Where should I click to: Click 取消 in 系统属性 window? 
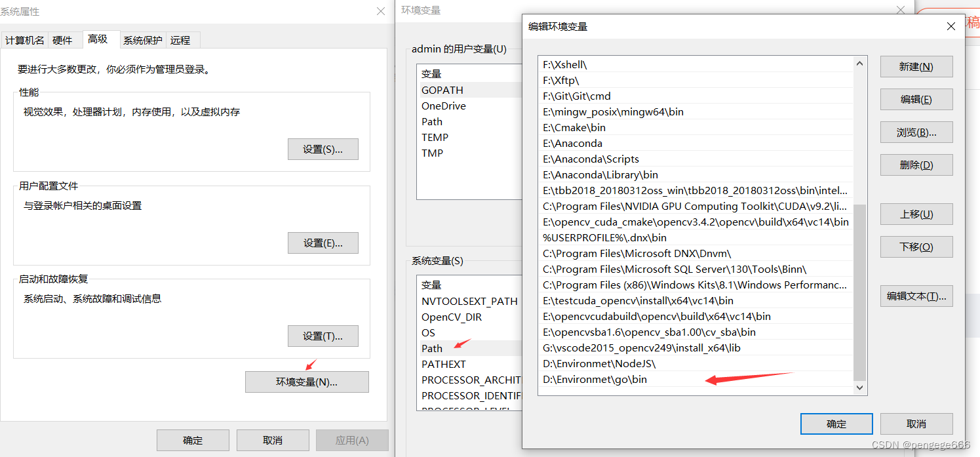pyautogui.click(x=273, y=440)
